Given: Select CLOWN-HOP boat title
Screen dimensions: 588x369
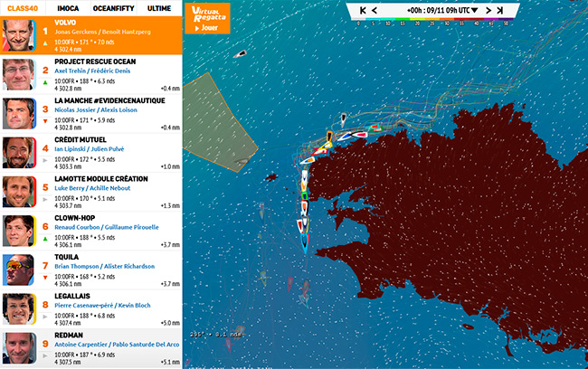Looking at the screenshot, I should 74,218.
